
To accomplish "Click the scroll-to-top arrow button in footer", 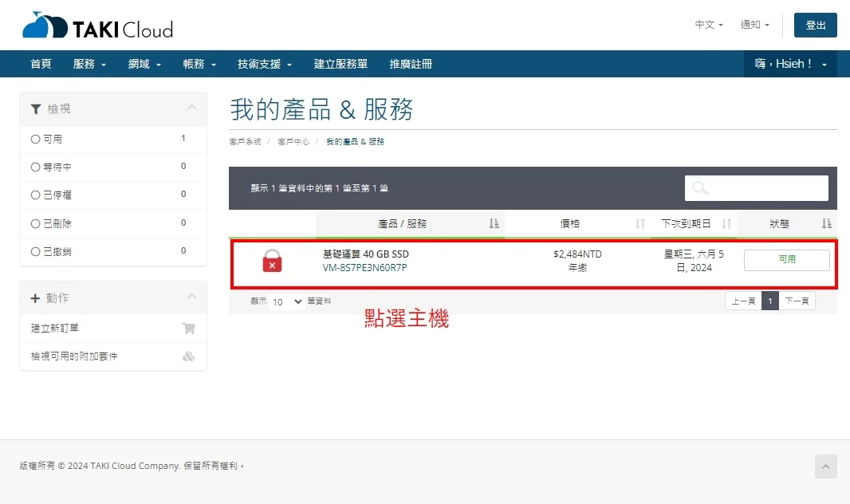I will [x=825, y=466].
